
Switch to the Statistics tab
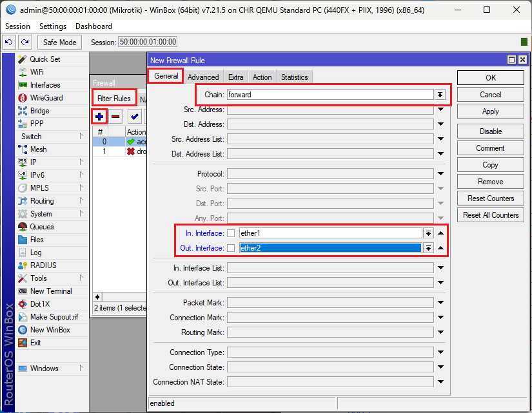(294, 77)
